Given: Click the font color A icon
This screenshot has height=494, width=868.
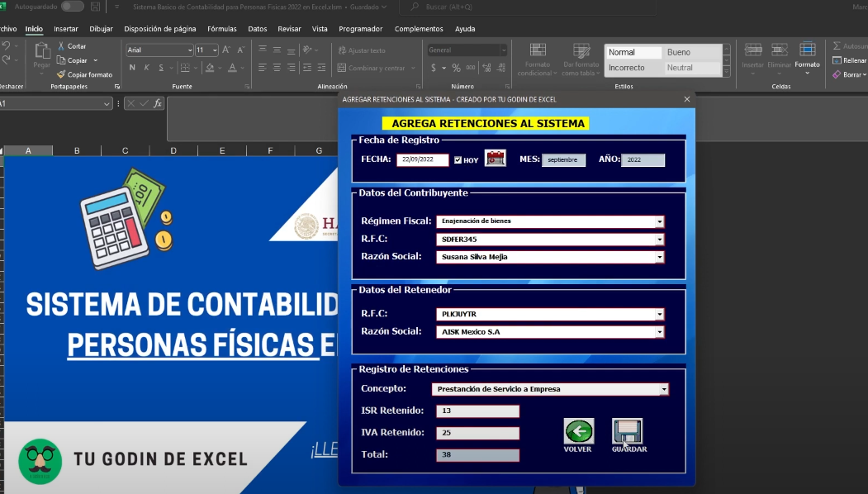Looking at the screenshot, I should coord(233,68).
